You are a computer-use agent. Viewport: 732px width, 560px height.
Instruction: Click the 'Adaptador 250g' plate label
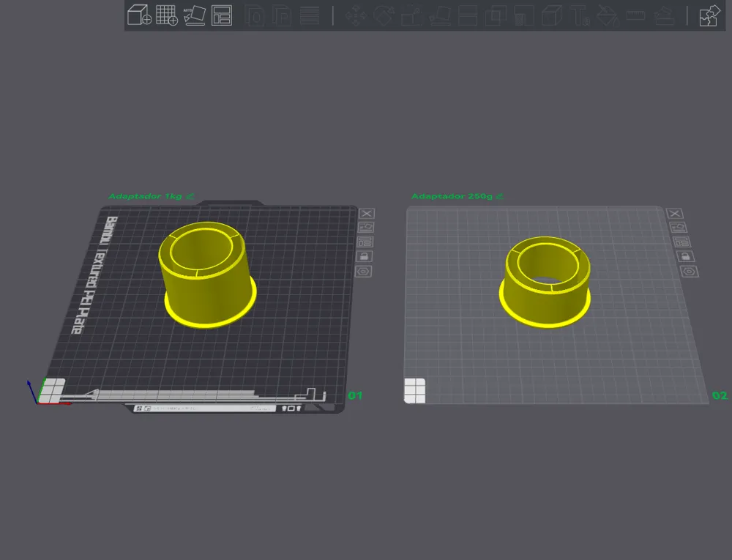(x=452, y=196)
